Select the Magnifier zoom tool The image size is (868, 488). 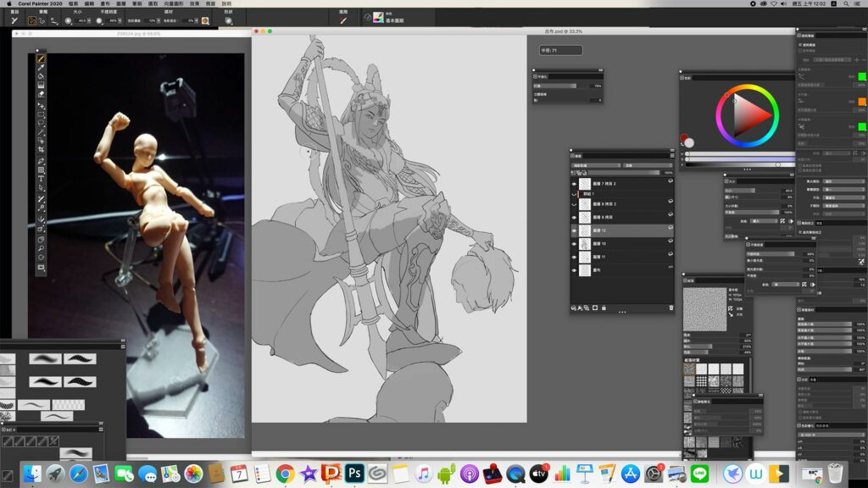tap(41, 249)
